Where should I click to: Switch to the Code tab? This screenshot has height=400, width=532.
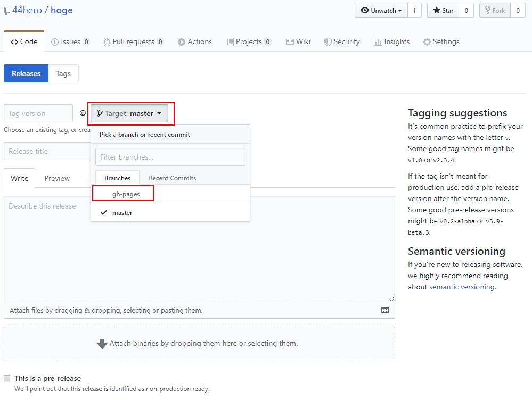click(x=24, y=41)
